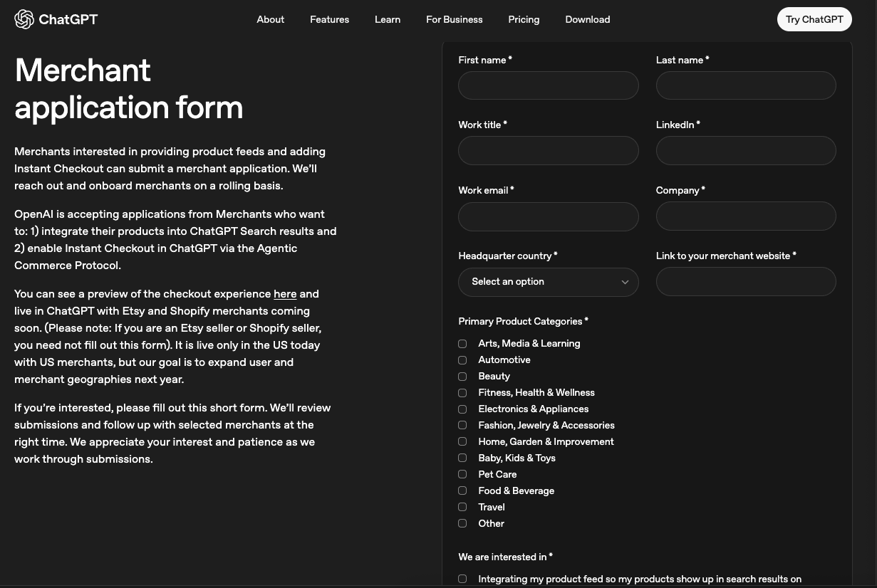Toggle the Food & Beverage checkbox
Image resolution: width=877 pixels, height=588 pixels.
point(462,491)
